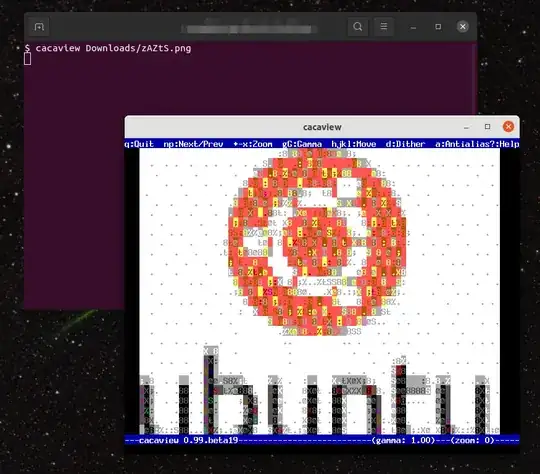
Task: Click the cacaview window title
Action: (322, 127)
